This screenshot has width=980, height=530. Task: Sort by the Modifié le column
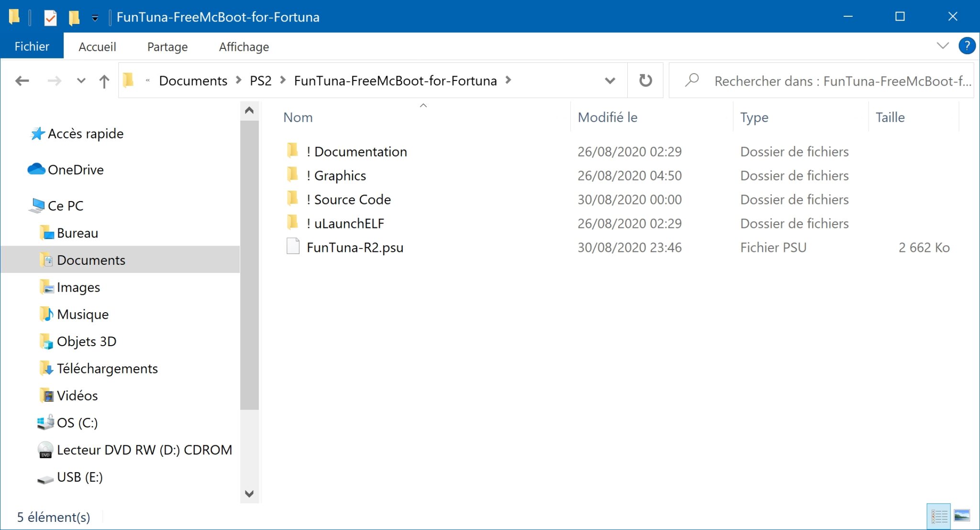point(607,117)
